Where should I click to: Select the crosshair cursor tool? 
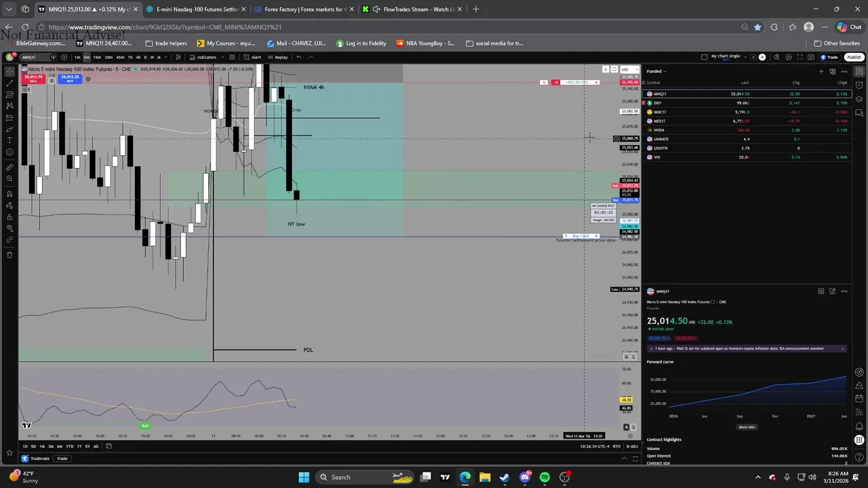pos(10,71)
